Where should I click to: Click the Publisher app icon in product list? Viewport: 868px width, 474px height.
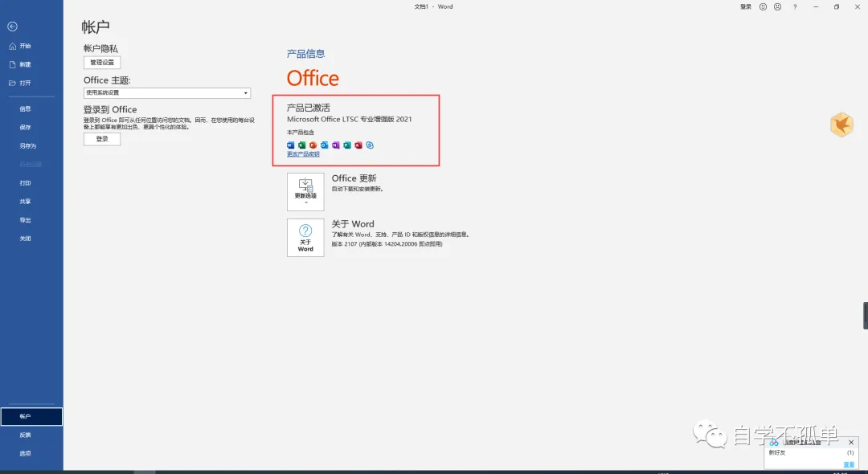coord(347,145)
